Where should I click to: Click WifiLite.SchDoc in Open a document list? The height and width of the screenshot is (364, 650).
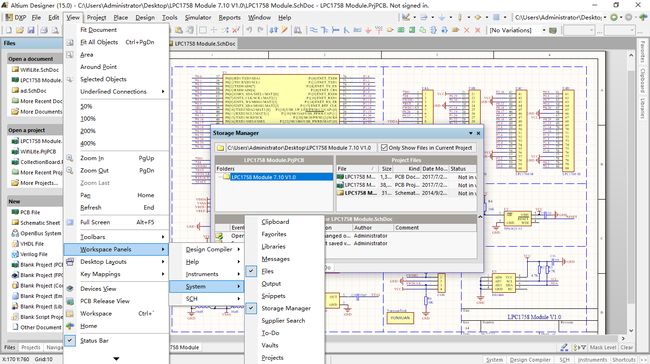(39, 70)
